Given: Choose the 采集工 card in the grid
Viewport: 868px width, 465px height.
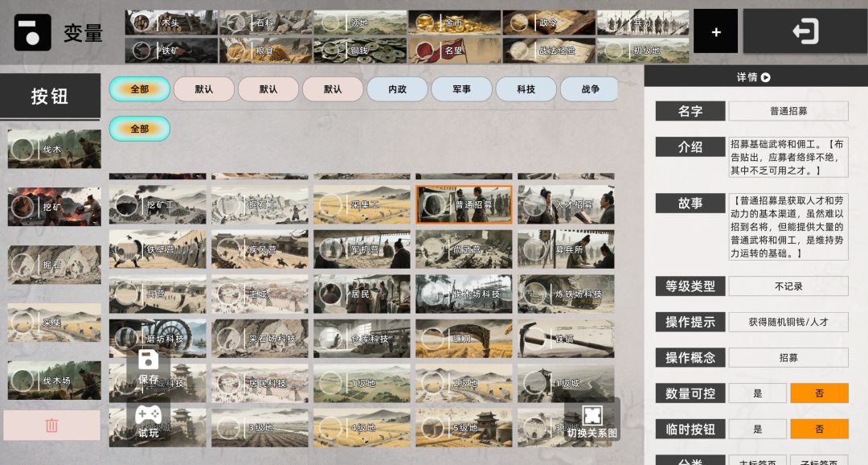Looking at the screenshot, I should pos(362,205).
